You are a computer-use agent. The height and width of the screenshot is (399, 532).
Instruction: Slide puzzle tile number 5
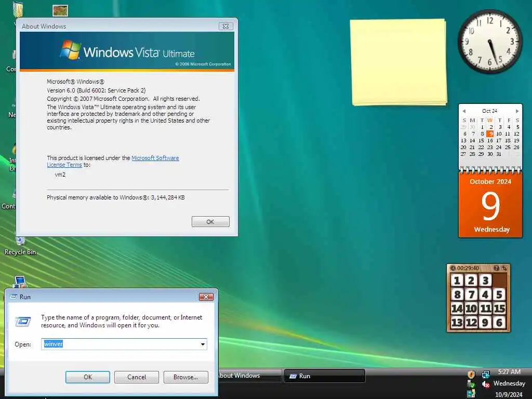499,295
